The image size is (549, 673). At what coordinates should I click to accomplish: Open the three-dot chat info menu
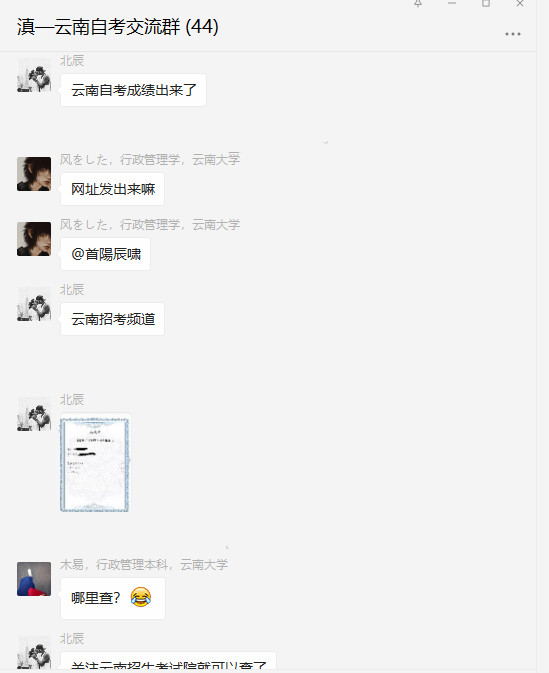(513, 34)
